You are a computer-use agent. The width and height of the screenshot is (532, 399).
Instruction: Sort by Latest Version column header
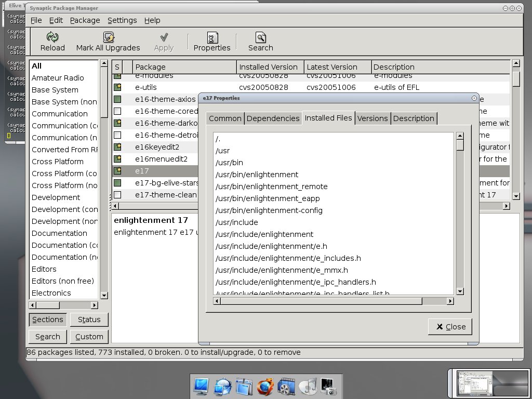tap(338, 67)
